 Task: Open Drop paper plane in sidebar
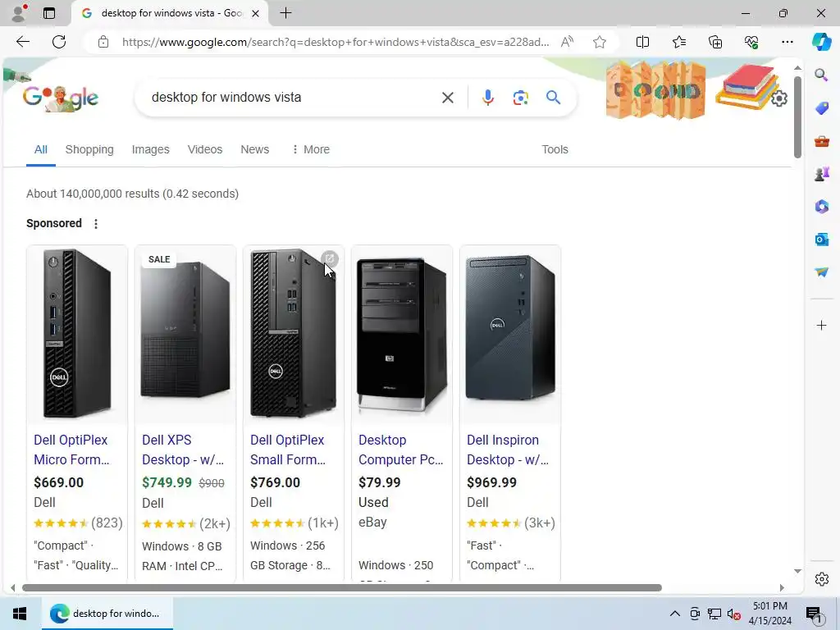[821, 272]
